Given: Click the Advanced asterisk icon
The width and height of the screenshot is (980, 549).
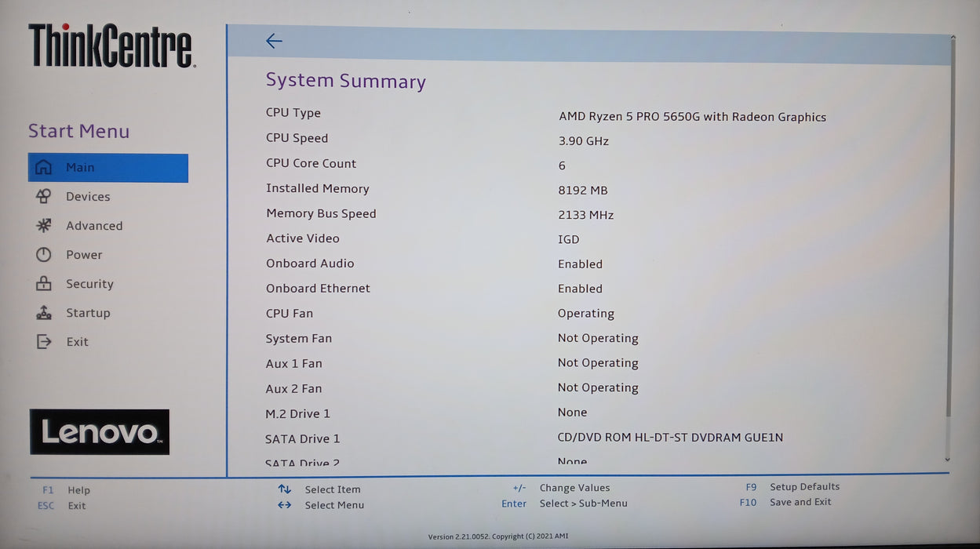Looking at the screenshot, I should click(x=44, y=225).
